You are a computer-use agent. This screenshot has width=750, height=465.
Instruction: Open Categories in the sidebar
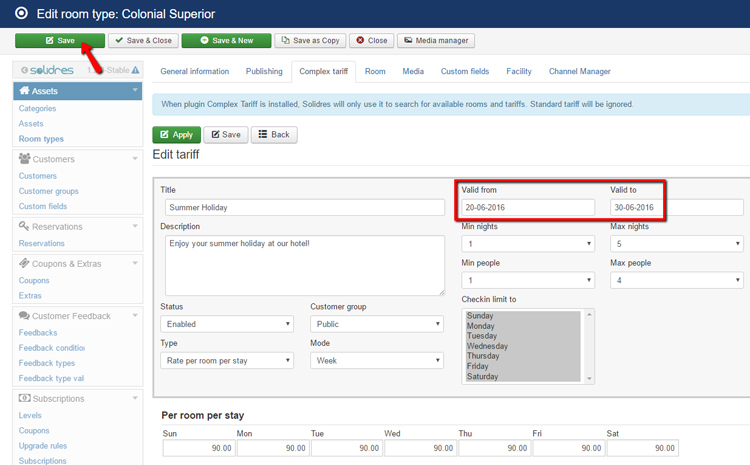pos(37,109)
